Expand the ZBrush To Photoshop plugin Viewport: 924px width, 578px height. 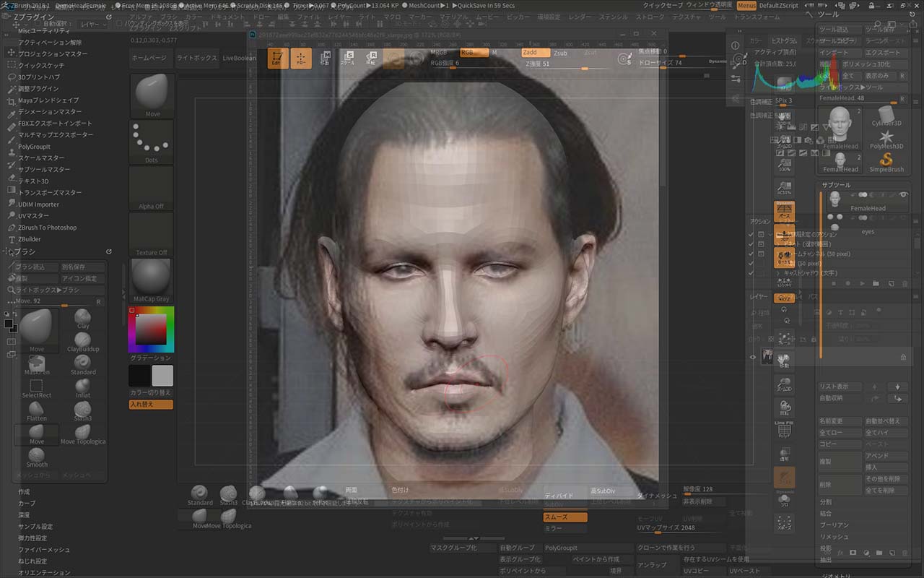click(x=47, y=228)
